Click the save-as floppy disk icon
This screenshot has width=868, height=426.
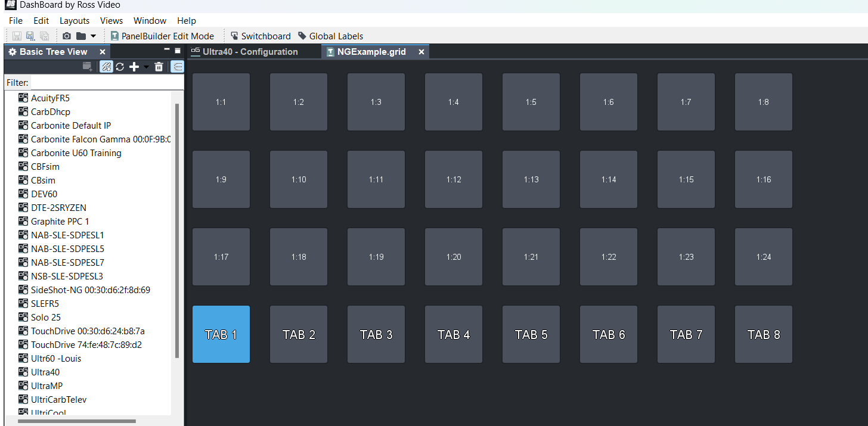30,36
